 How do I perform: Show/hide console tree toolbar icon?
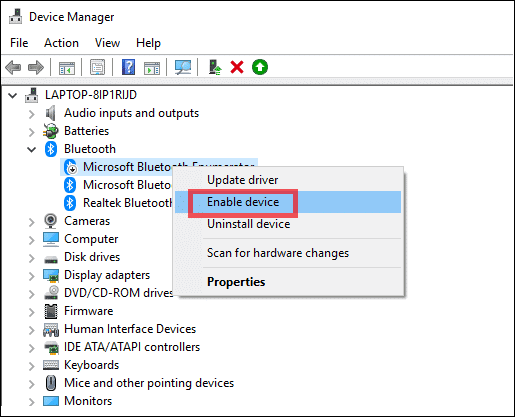(x=67, y=68)
